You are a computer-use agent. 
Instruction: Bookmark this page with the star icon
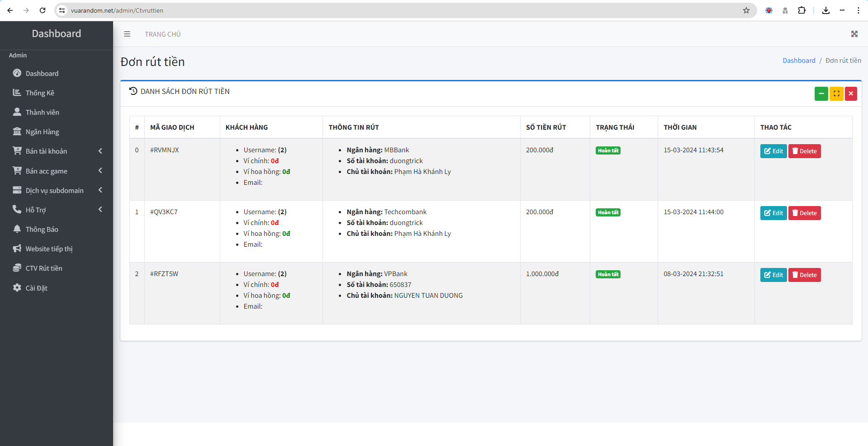(x=746, y=10)
